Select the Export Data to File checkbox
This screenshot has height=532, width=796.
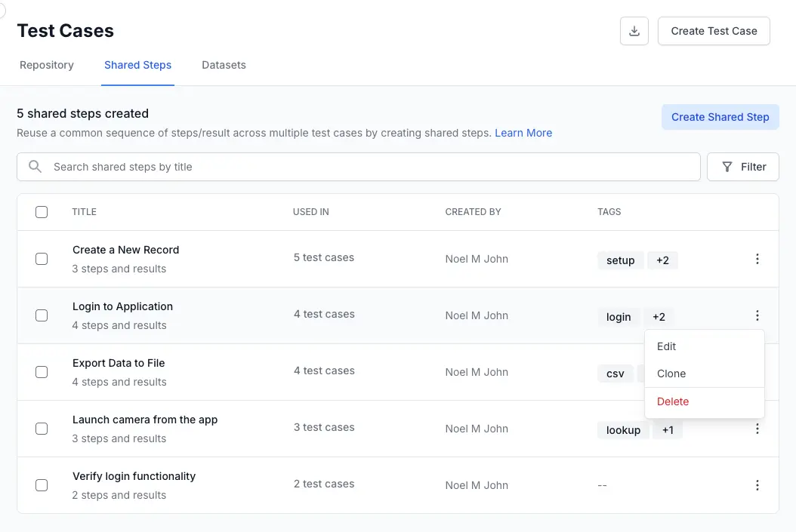pyautogui.click(x=42, y=372)
